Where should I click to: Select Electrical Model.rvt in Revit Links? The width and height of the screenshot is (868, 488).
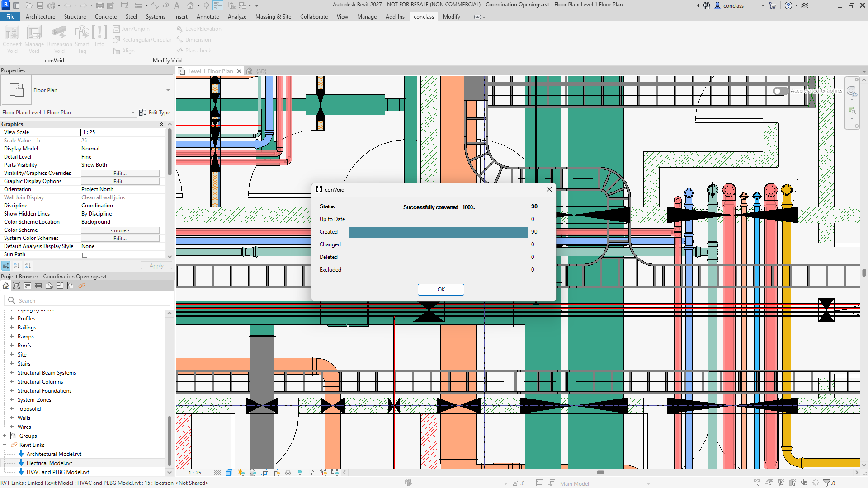click(x=49, y=463)
